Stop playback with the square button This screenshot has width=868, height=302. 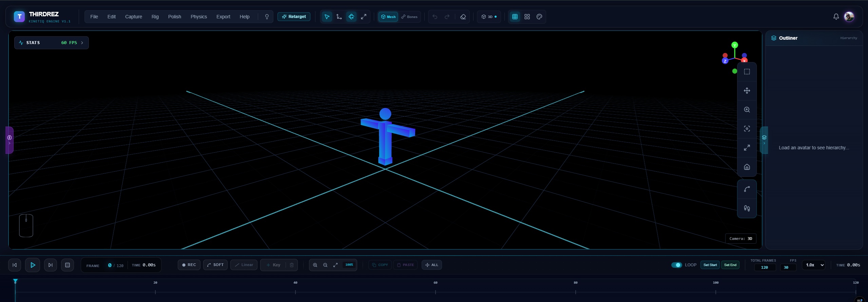point(67,265)
